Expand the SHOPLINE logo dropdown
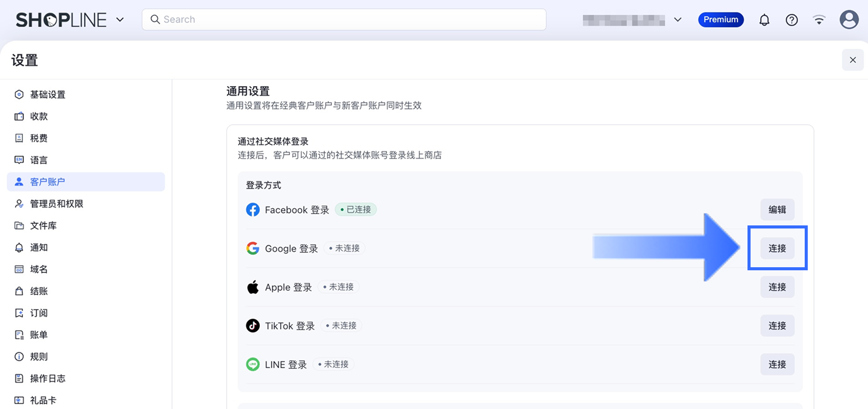The height and width of the screenshot is (409, 868). (x=120, y=20)
